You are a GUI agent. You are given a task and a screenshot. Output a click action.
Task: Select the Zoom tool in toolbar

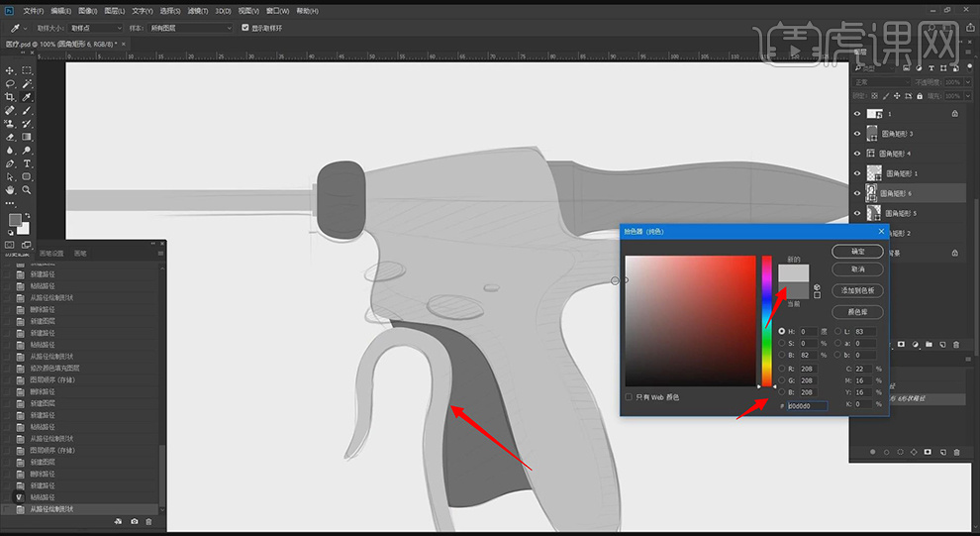click(x=27, y=188)
